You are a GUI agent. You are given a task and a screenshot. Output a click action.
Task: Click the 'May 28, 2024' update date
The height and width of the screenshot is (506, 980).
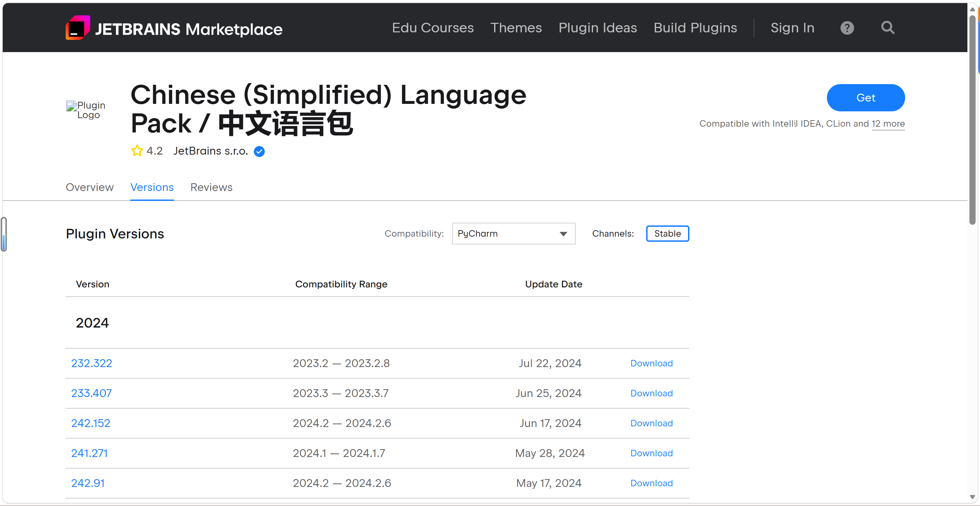tap(550, 454)
